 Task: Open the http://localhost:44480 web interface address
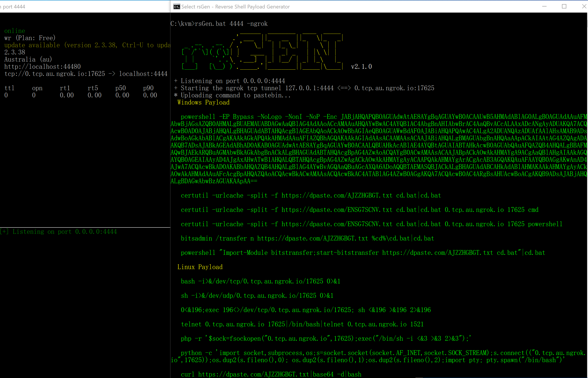coord(43,67)
